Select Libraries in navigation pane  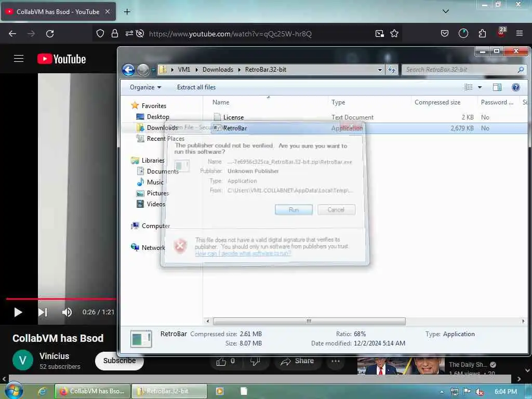[x=153, y=161]
